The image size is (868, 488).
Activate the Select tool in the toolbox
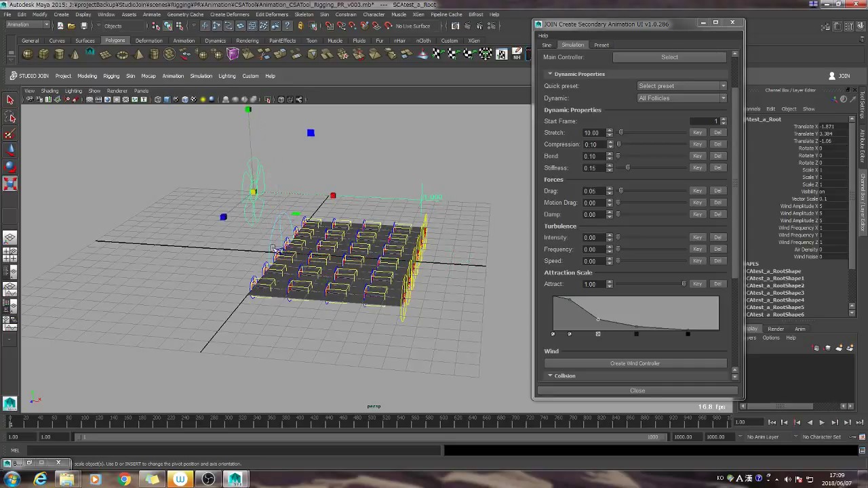[x=10, y=100]
